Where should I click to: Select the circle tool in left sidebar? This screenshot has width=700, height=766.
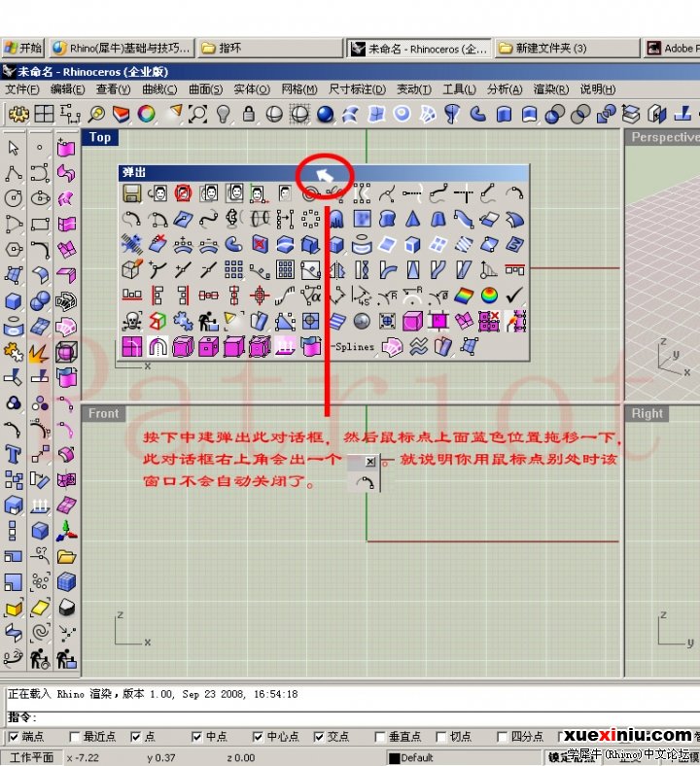click(x=14, y=198)
